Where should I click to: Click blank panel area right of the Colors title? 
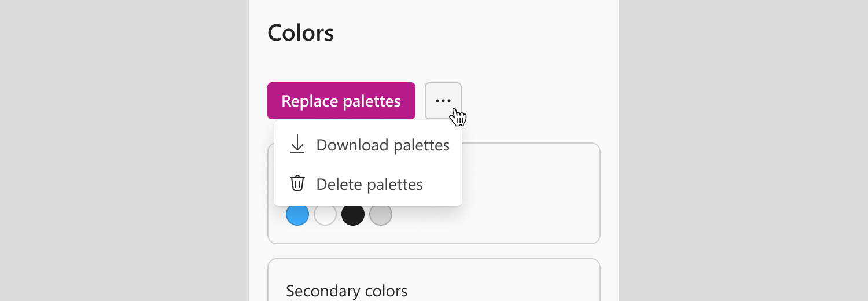point(475,33)
